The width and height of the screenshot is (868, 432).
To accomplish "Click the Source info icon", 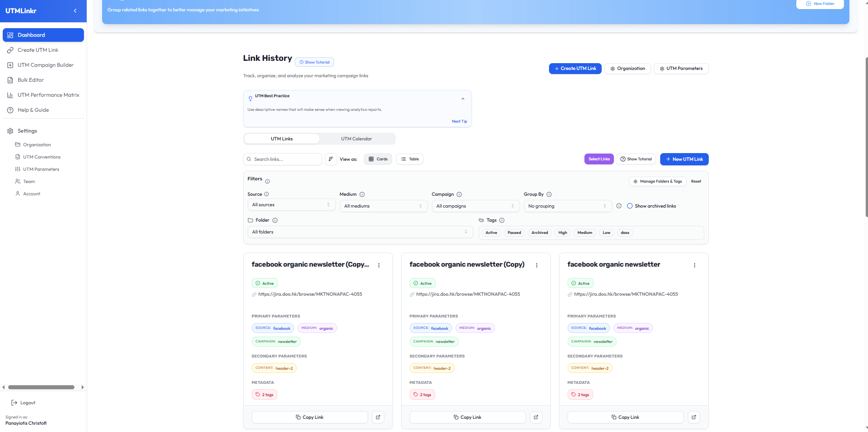I will [x=266, y=194].
